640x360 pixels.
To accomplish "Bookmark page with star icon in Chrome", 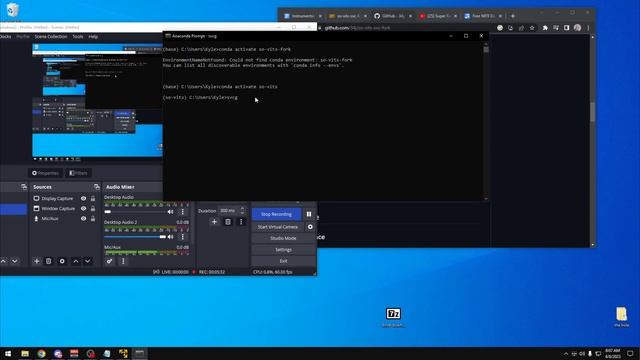I will point(532,28).
